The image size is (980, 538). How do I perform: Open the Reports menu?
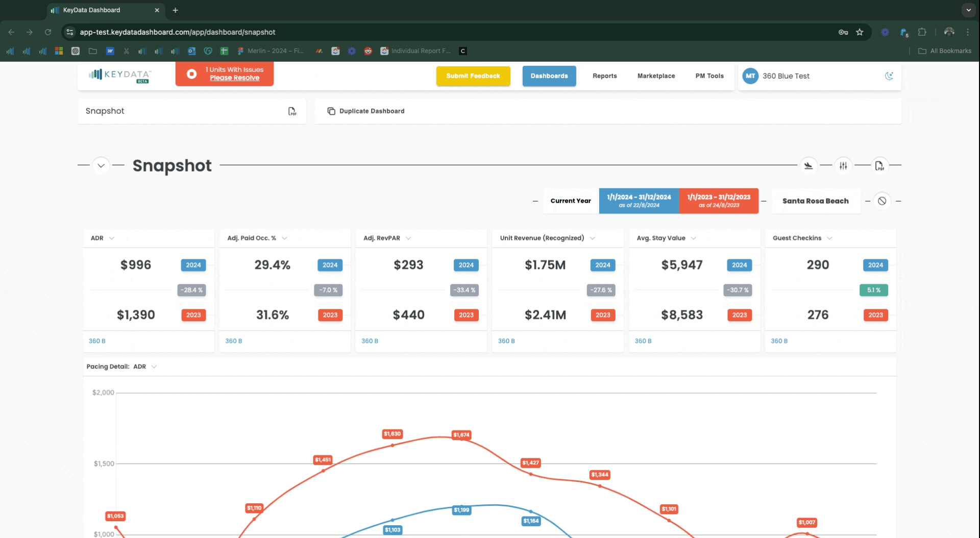point(604,76)
